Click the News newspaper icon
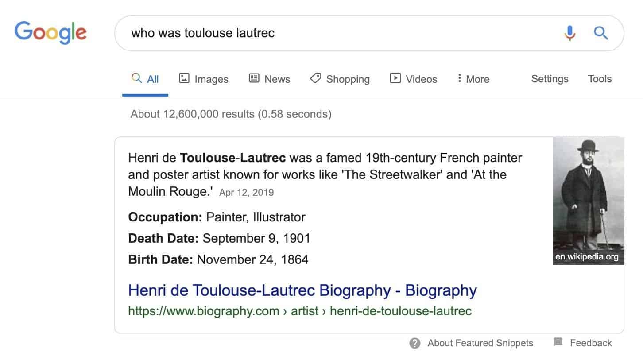Screen dimensions: 643x364 (254, 78)
